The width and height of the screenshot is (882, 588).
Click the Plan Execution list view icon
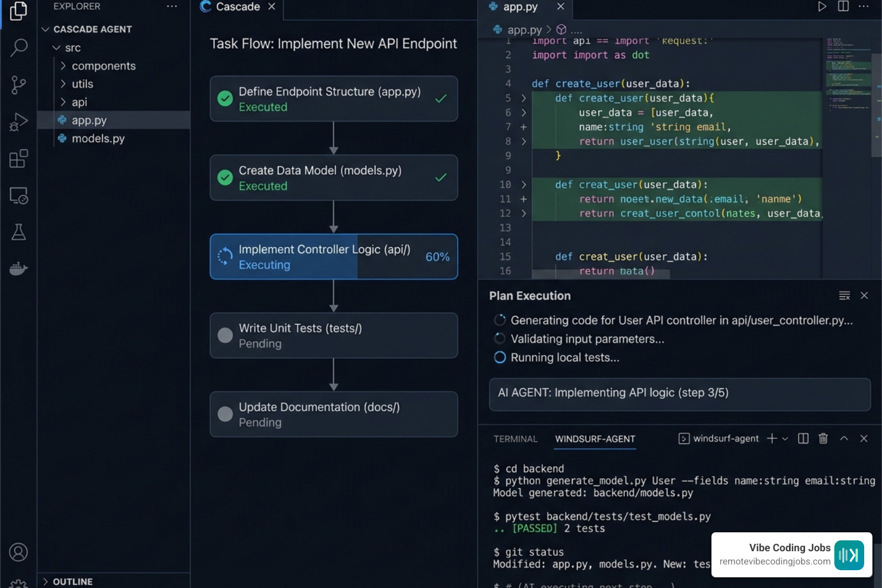point(844,296)
